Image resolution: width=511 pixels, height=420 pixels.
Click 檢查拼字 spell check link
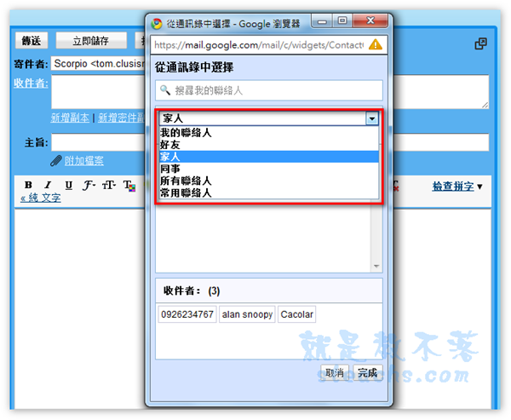point(453,187)
